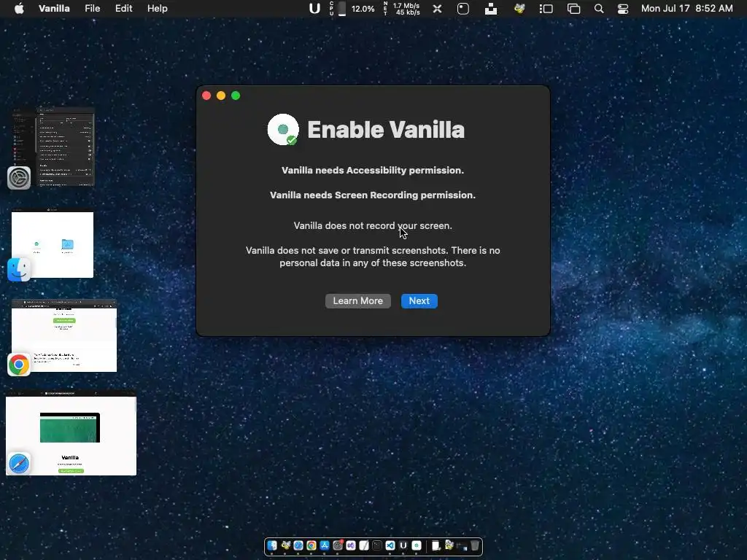Open Spotlight search magnifier

pos(599,9)
